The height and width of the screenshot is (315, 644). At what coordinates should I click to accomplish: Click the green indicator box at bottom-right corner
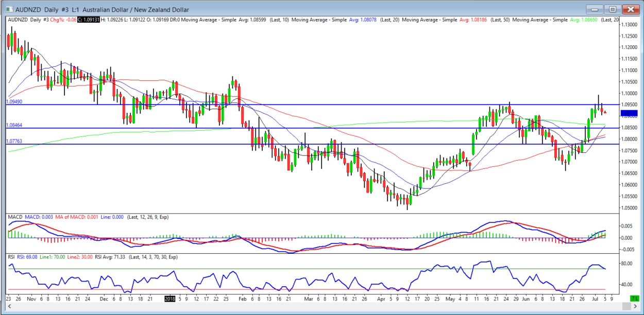[634, 298]
